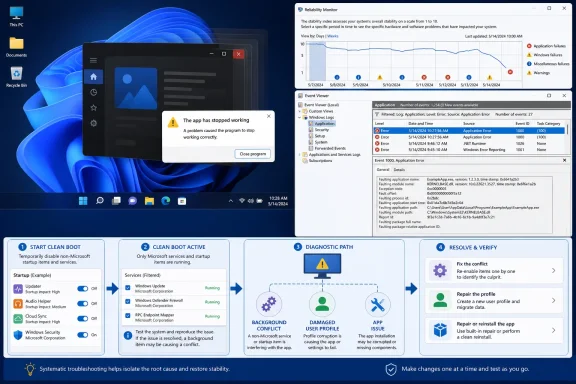Toggle the Updater startup switch
This screenshot has height=384, width=576.
click(x=83, y=288)
